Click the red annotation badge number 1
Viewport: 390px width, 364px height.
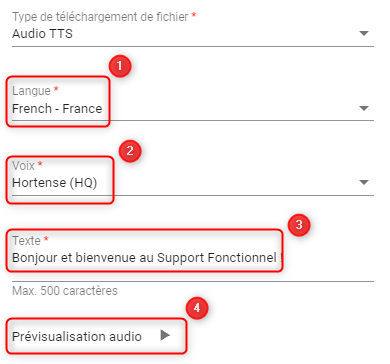120,66
